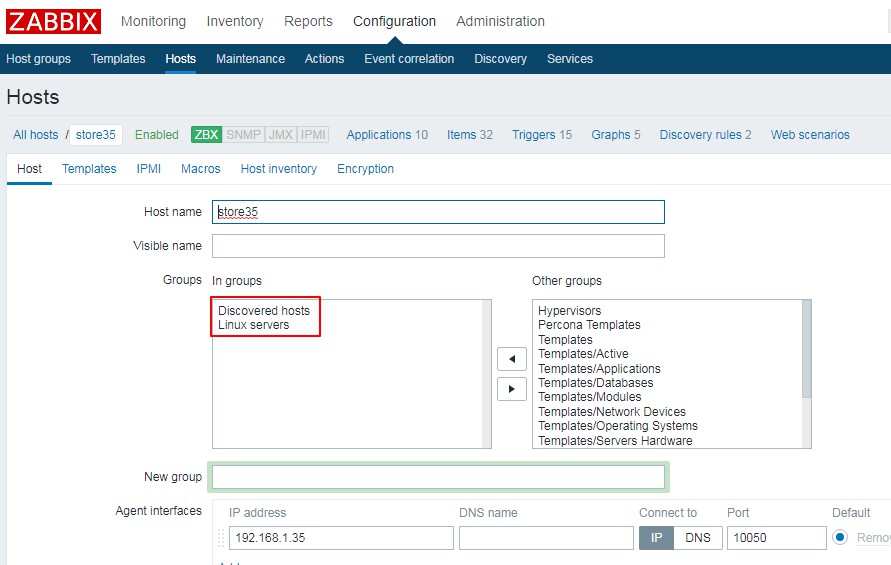
Task: Click the IPMI availability badge
Action: pos(313,135)
